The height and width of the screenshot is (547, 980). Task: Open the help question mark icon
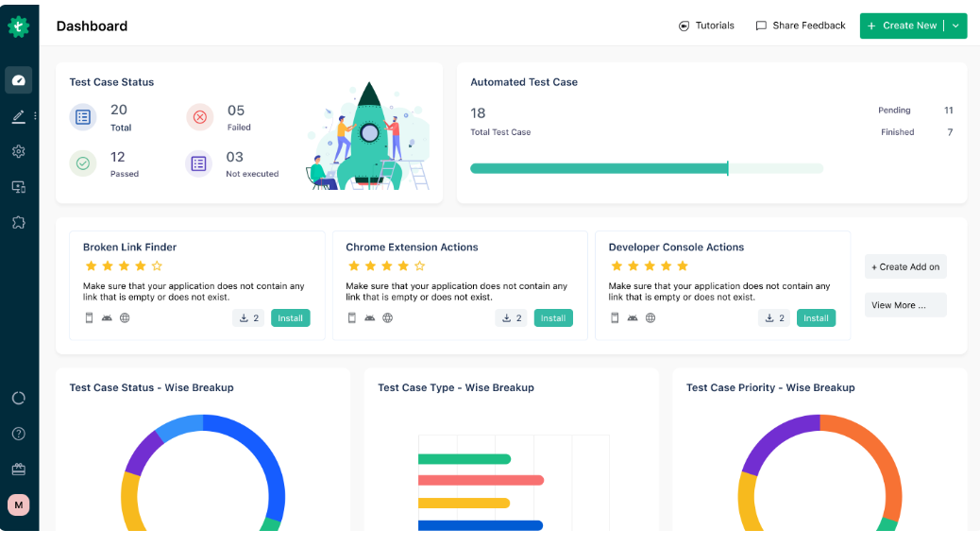click(19, 434)
